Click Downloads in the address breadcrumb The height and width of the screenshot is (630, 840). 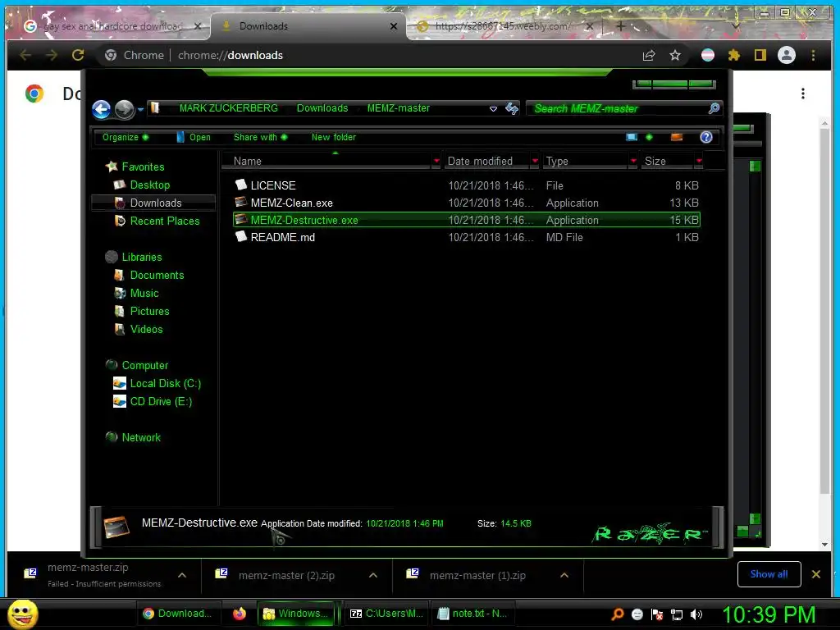322,108
